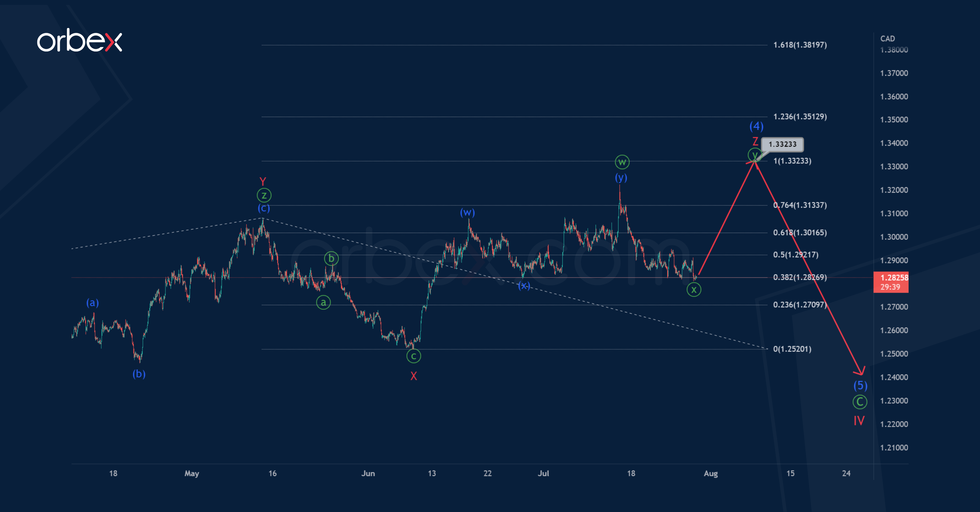Click the circled green a wave label

click(x=323, y=302)
